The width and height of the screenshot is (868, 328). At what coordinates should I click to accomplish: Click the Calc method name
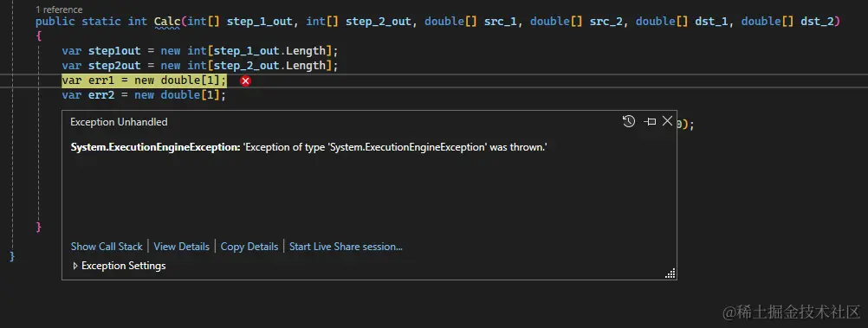167,22
